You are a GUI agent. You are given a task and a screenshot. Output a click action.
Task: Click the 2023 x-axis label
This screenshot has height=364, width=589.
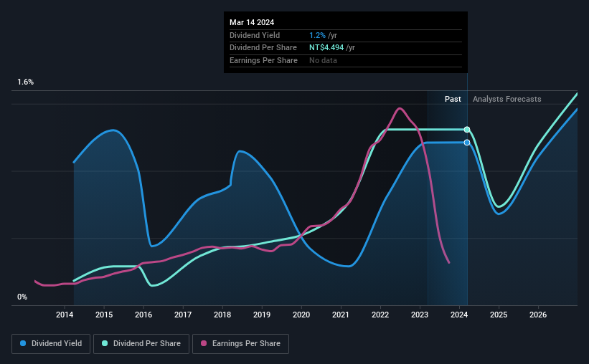click(420, 315)
